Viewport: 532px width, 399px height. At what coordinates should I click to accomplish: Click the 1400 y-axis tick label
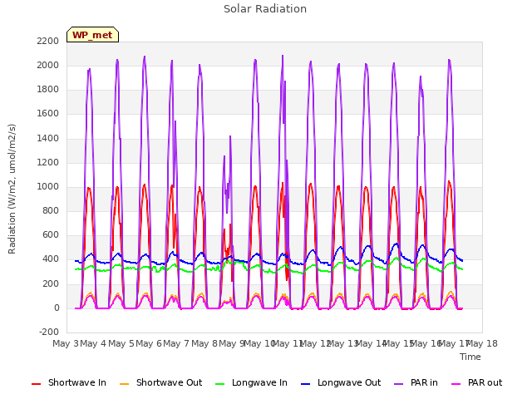[48, 138]
